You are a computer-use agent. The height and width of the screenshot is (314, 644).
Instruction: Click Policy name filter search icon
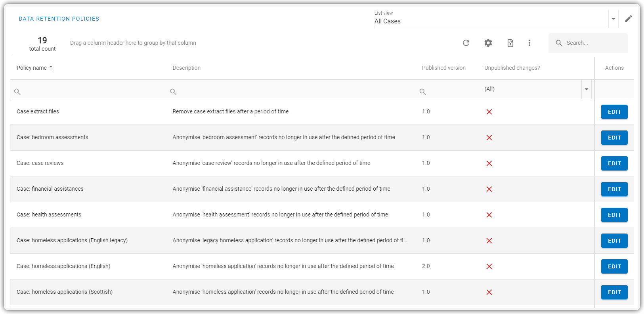click(17, 92)
